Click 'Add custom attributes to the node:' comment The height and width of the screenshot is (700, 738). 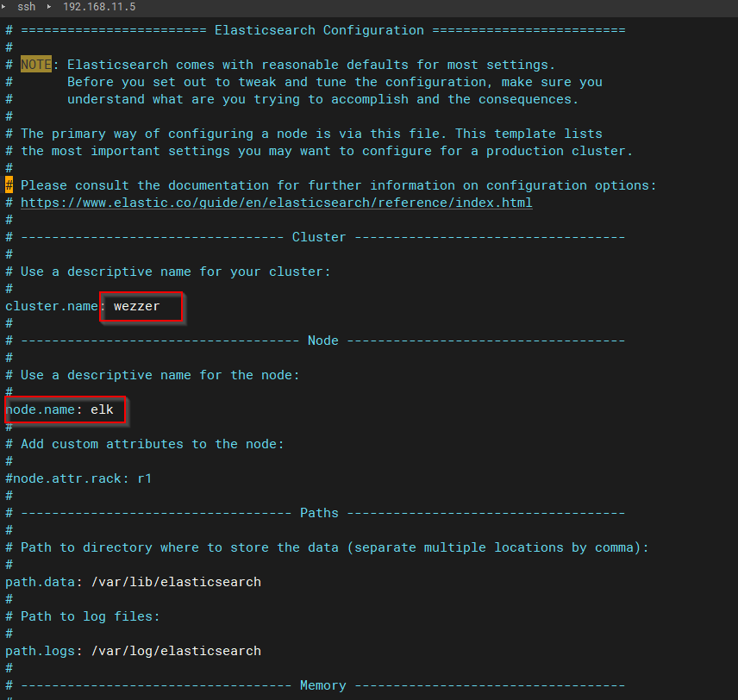(x=153, y=444)
